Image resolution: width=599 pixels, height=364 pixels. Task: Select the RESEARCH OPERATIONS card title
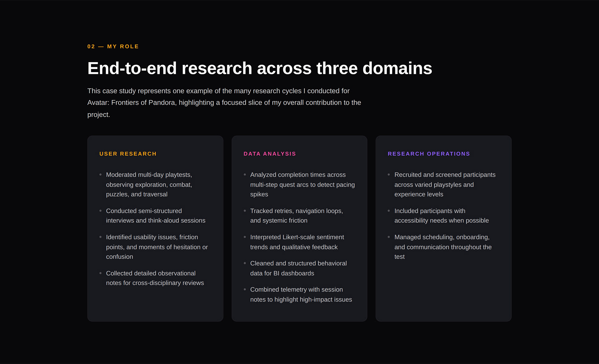429,154
